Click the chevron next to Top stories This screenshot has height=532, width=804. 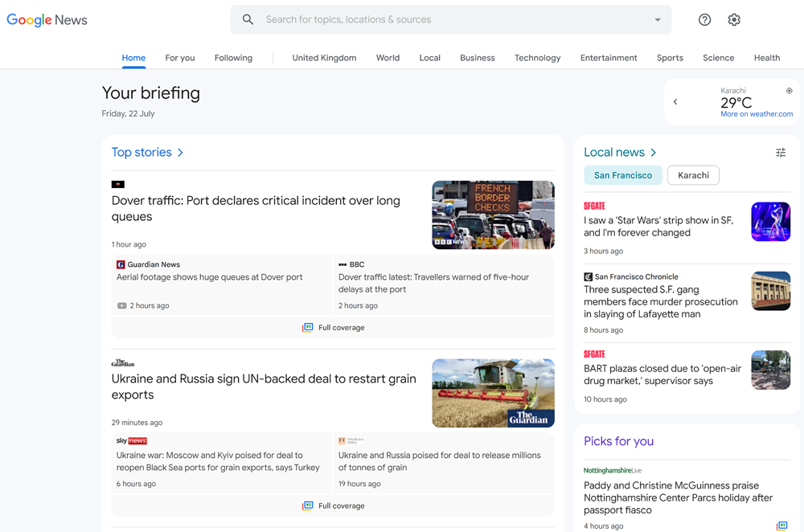[x=180, y=152]
